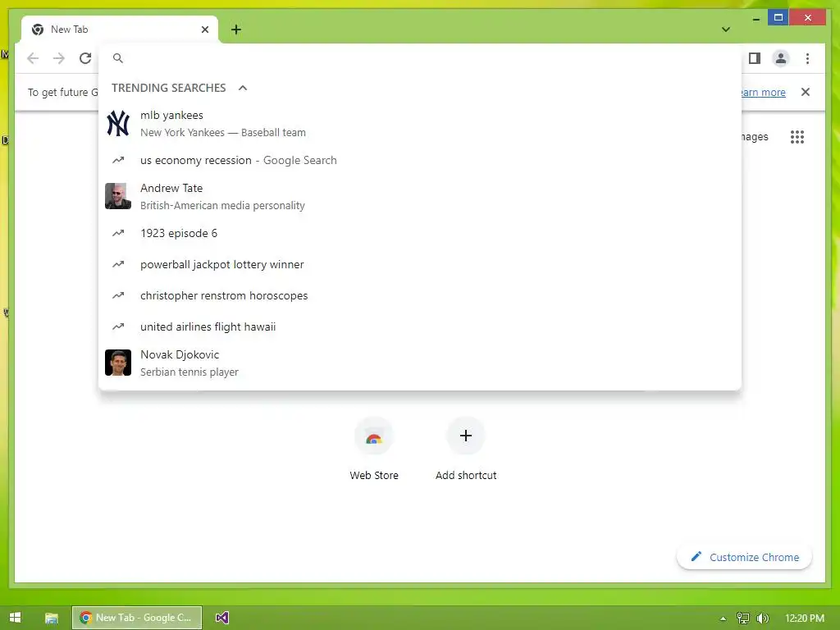Open a new tab with plus icon
Viewport: 840px width, 630px height.
pos(236,30)
